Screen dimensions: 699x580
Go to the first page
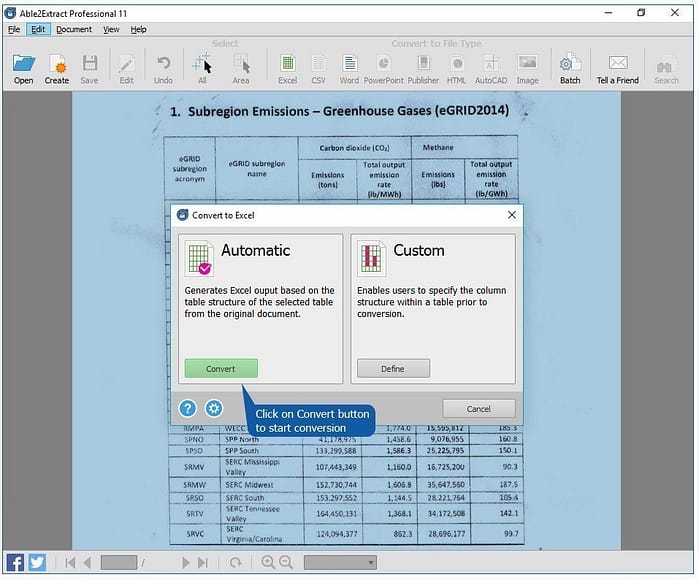tap(70, 563)
